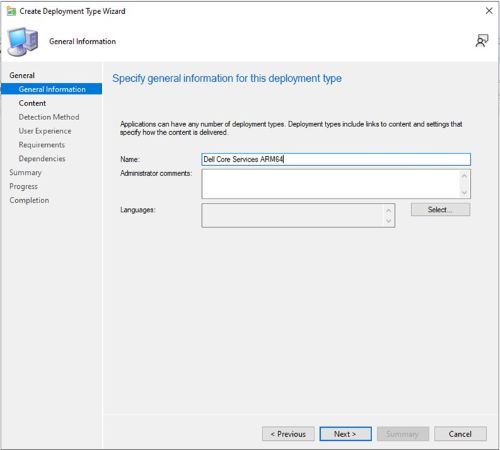
Task: Select the Dependencies step
Action: pos(42,159)
